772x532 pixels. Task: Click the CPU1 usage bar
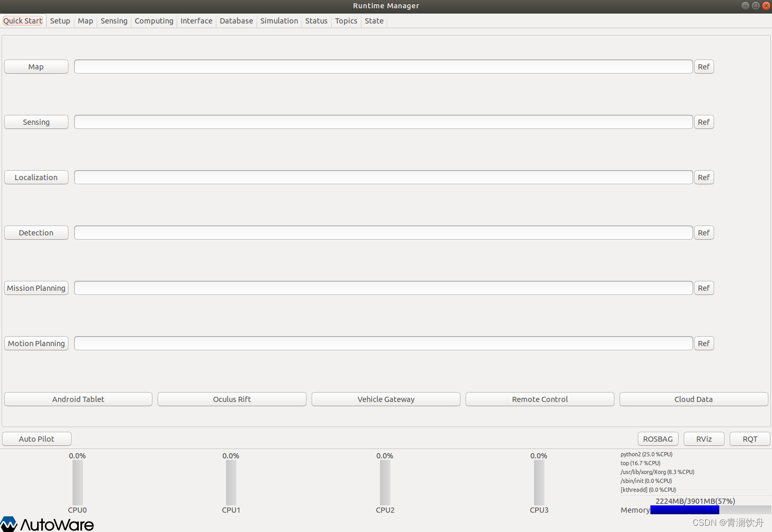click(231, 482)
